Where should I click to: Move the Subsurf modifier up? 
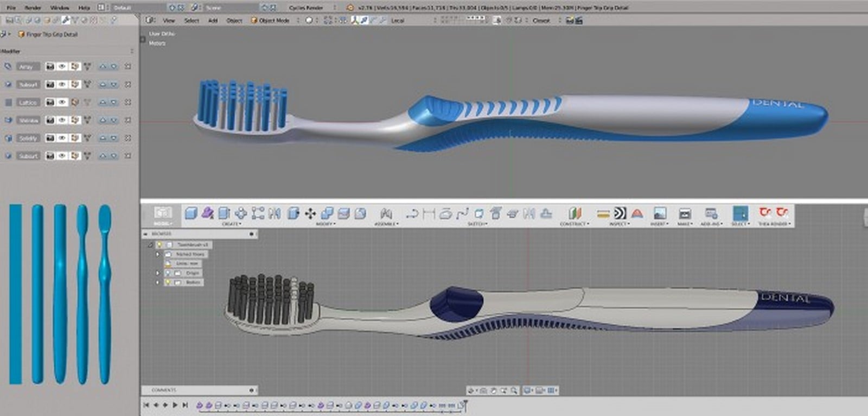pyautogui.click(x=103, y=84)
